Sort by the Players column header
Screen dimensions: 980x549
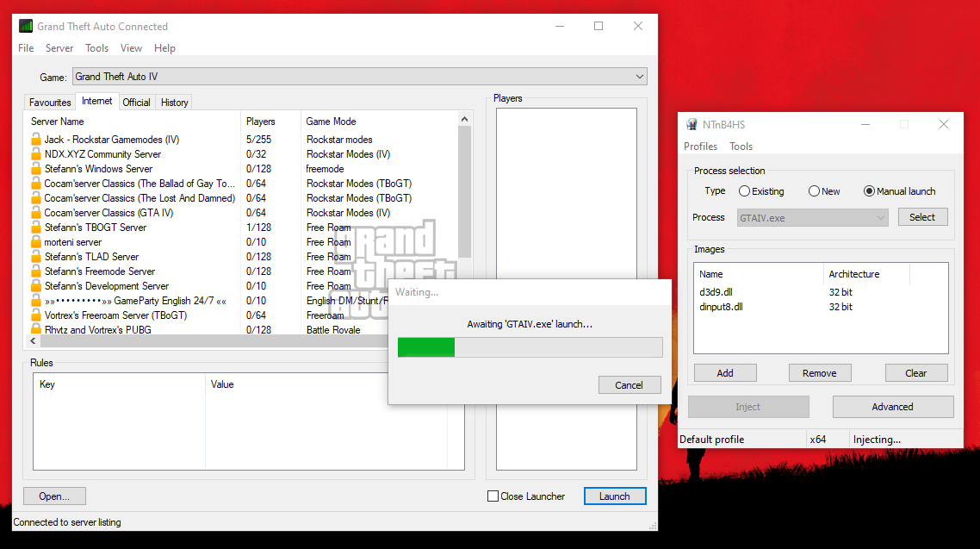pos(270,122)
